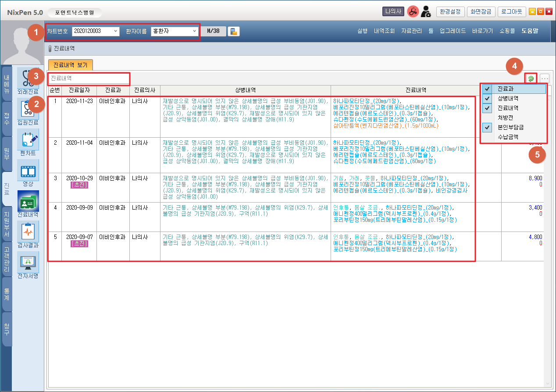Toggle the 상병내역 column checkbox
The image size is (556, 392).
tap(487, 98)
